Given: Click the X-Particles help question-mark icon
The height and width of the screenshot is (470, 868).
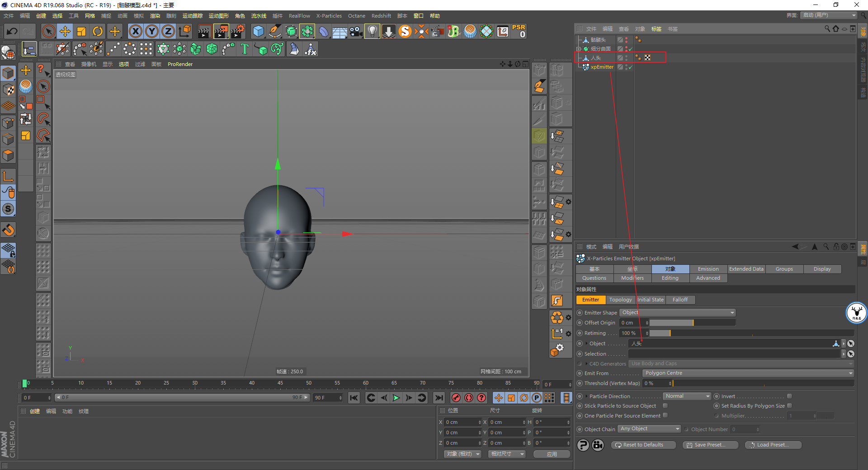Looking at the screenshot, I should [583, 445].
